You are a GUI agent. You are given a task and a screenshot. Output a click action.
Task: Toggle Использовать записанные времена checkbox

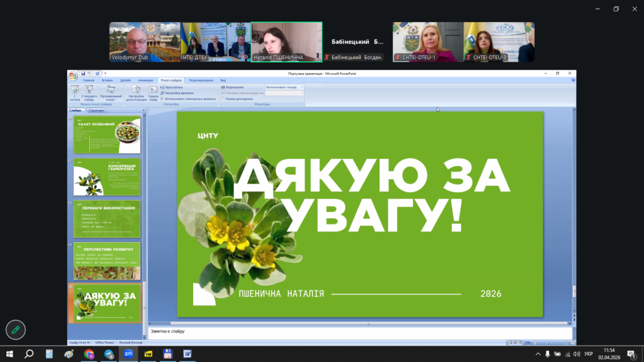tap(162, 99)
